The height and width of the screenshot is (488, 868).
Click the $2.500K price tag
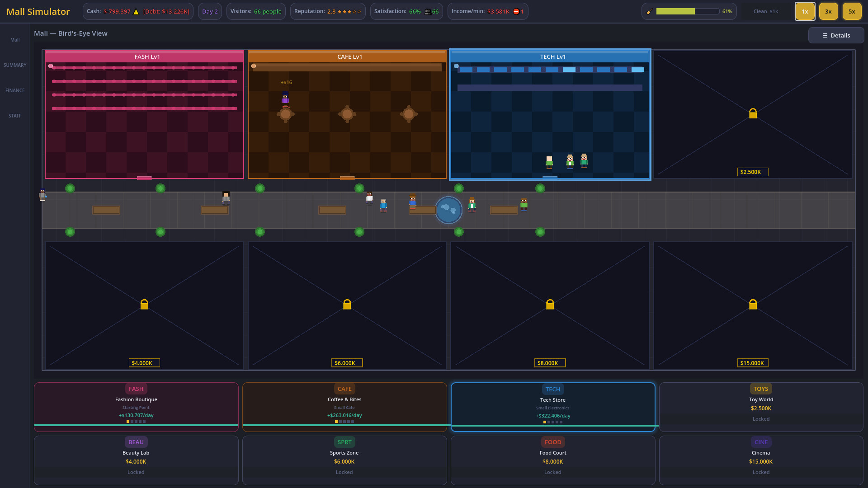point(752,172)
